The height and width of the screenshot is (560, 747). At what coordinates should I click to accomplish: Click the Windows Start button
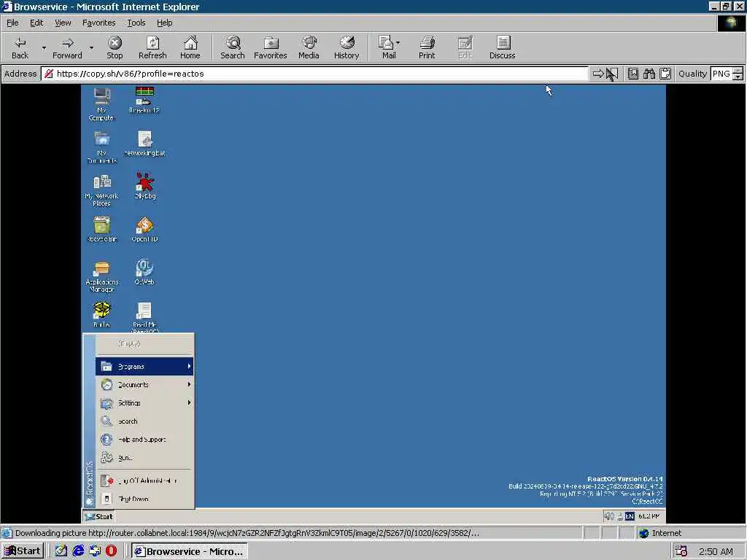coord(23,551)
